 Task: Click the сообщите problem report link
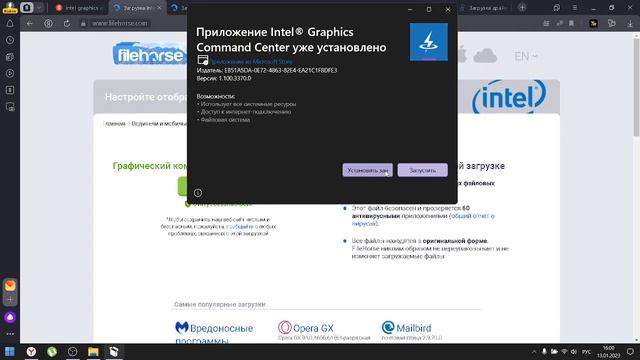click(x=240, y=226)
